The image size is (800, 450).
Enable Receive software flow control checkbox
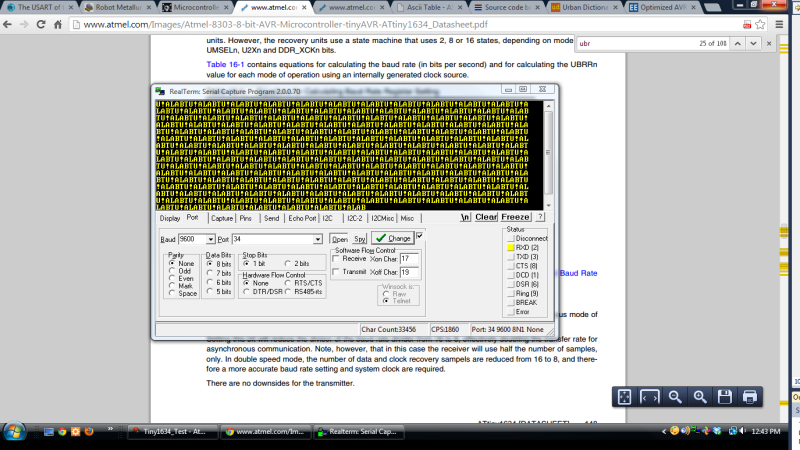pos(336,258)
